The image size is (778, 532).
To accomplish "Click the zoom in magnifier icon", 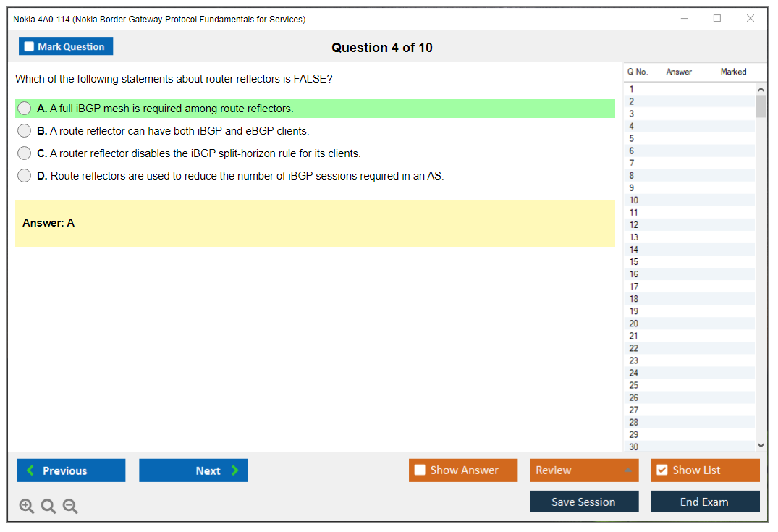I will coord(26,507).
